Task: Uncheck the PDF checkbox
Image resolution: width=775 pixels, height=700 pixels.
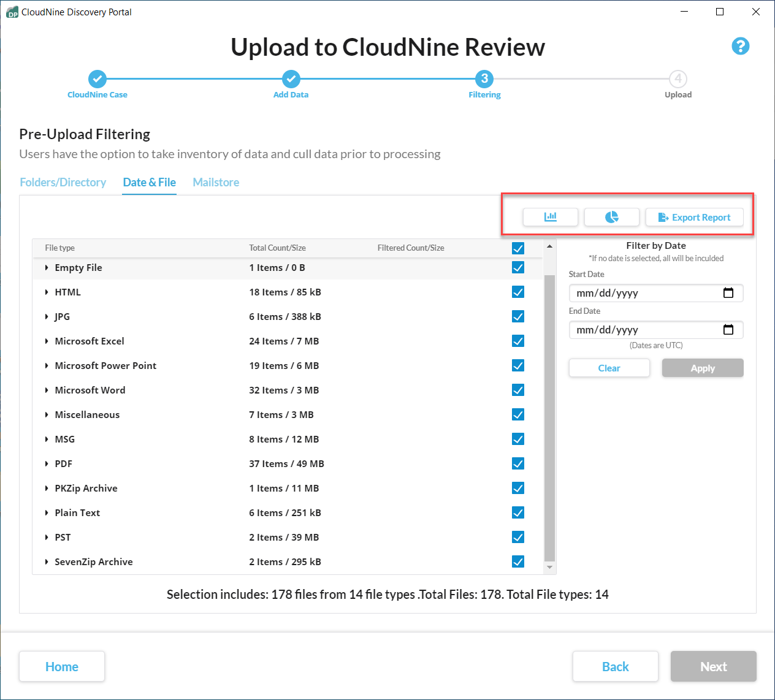Action: click(x=518, y=463)
